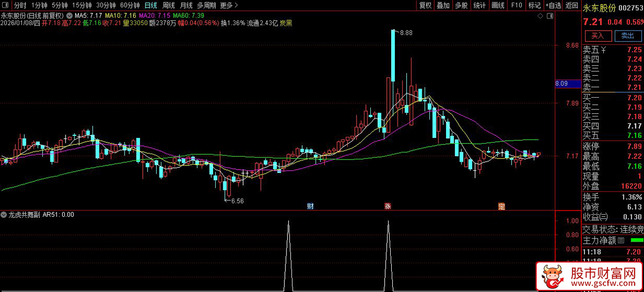Click the ¥ icon beside 卖五
Viewport: 644px width, 292px height.
tap(604, 50)
